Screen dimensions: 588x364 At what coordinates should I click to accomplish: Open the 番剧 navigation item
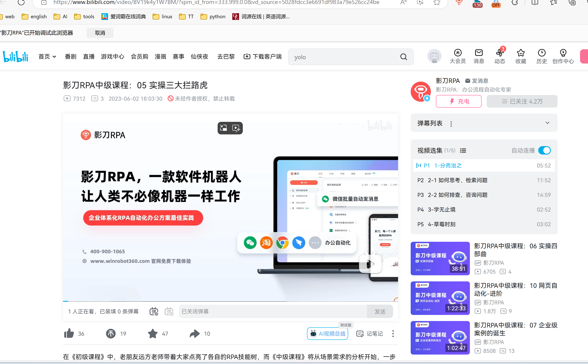pos(70,57)
